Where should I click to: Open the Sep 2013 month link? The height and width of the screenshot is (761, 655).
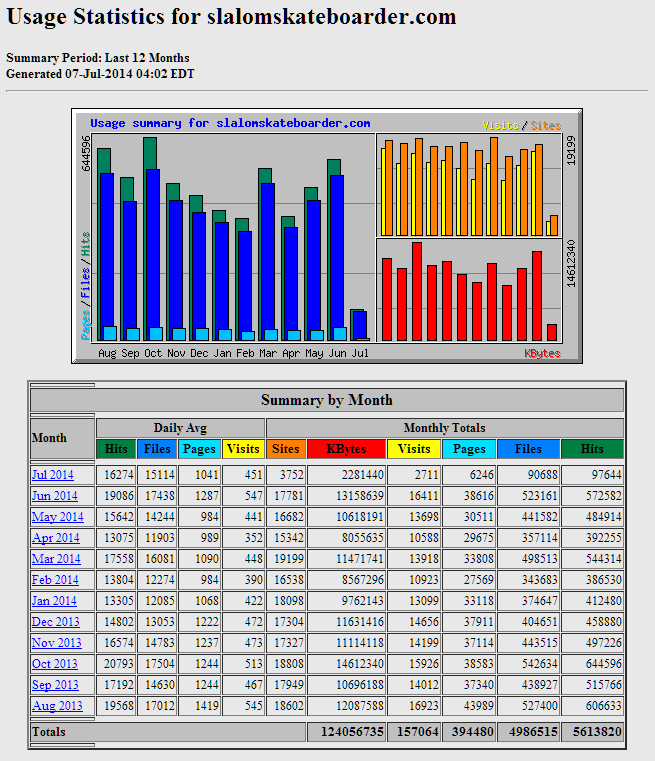click(x=54, y=685)
